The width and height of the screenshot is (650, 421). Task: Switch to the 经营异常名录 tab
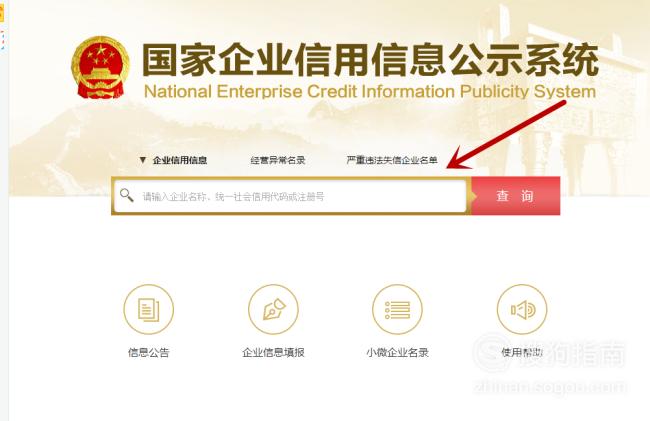[x=278, y=160]
